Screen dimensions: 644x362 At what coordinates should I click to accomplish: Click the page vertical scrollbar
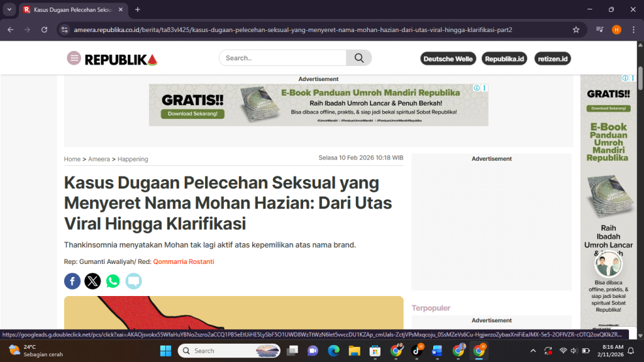640,189
